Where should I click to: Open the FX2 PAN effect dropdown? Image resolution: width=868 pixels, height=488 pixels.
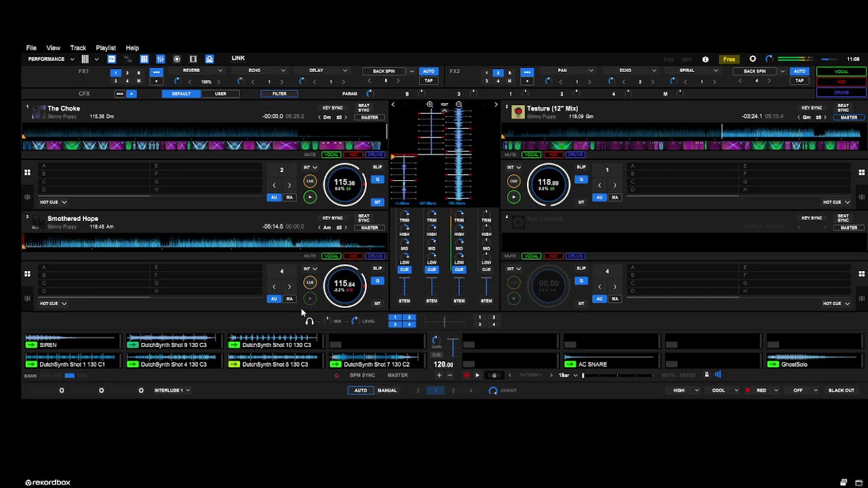[x=591, y=70]
